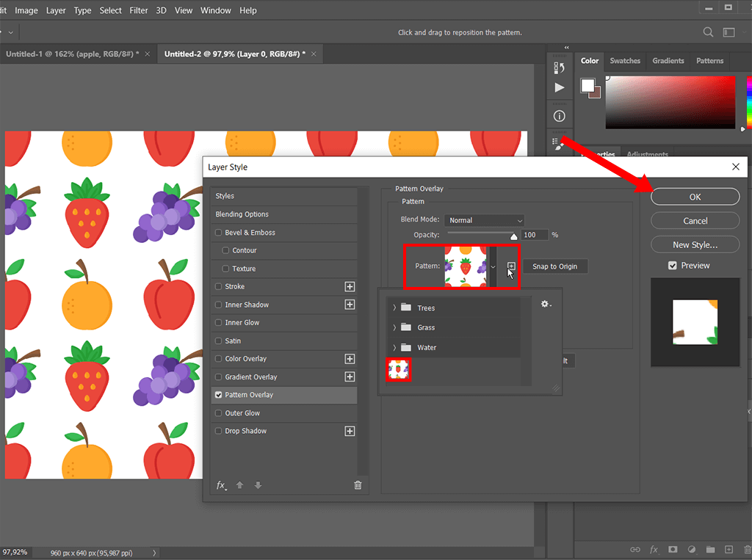The width and height of the screenshot is (752, 560).
Task: Add another Drop Shadow plus icon
Action: coord(350,431)
